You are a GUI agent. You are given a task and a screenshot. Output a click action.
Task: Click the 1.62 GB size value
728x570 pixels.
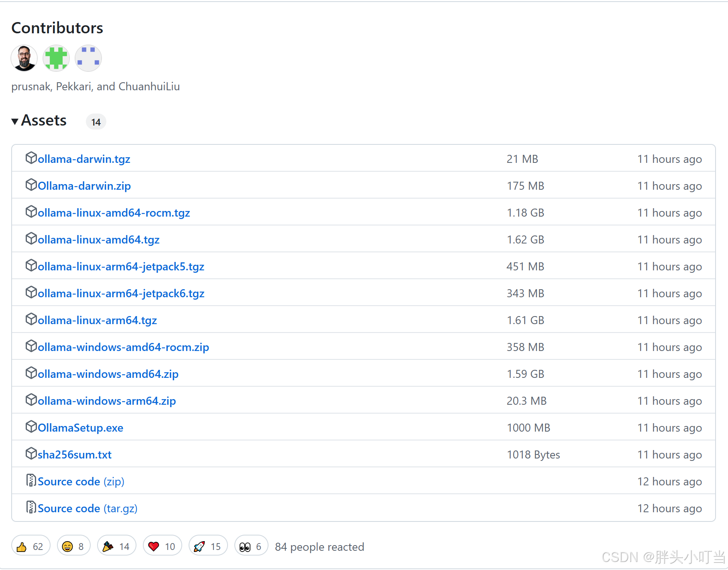click(525, 239)
